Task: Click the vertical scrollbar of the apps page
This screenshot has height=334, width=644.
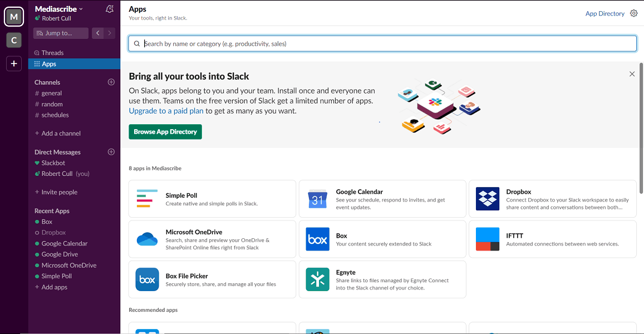Action: click(x=641, y=128)
